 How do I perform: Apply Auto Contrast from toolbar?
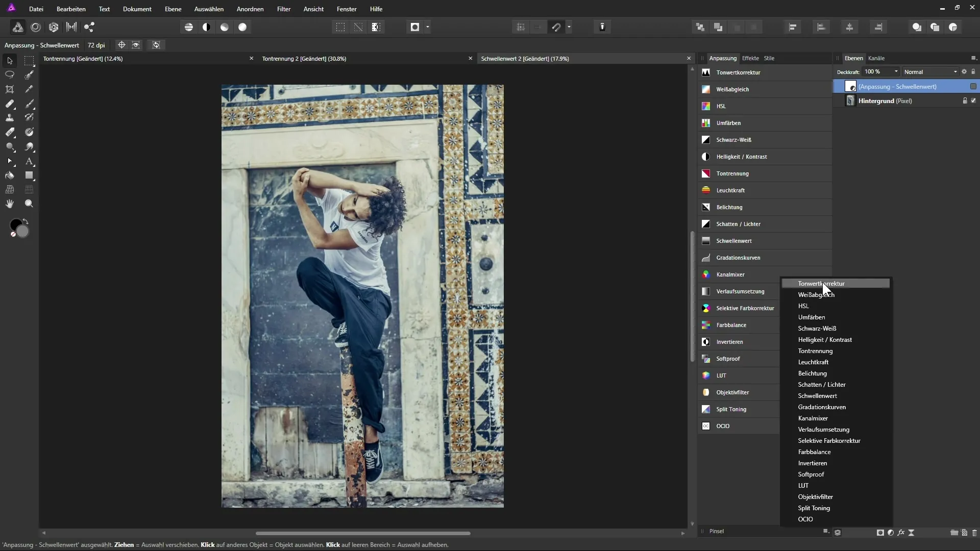[x=207, y=27]
